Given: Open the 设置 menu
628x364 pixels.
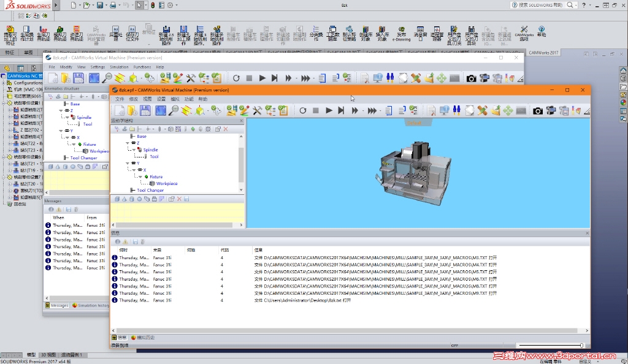Looking at the screenshot, I should coord(161,99).
